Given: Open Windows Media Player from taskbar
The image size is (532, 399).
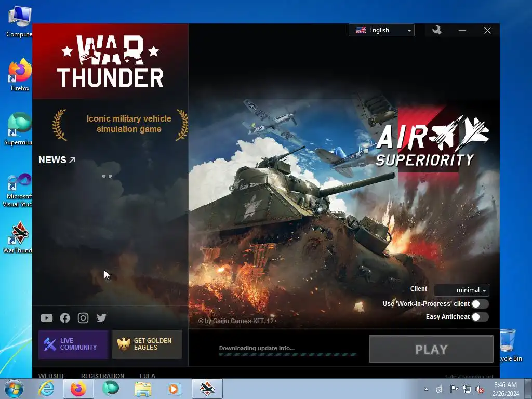Looking at the screenshot, I should tap(175, 389).
